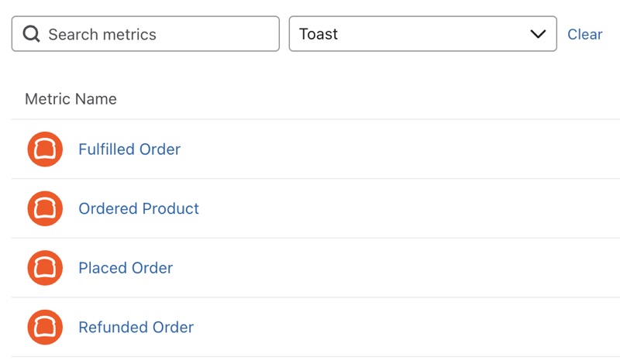Click the Toast icon beside Fulfilled Order
Viewport: 620px width, 364px height.
(x=45, y=149)
